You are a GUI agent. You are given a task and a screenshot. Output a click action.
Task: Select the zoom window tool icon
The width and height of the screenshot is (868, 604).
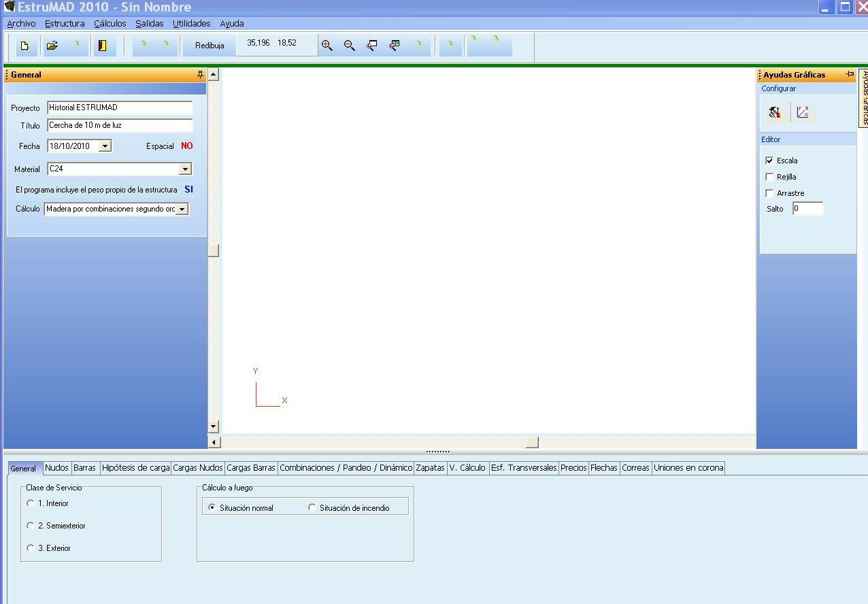pos(372,46)
